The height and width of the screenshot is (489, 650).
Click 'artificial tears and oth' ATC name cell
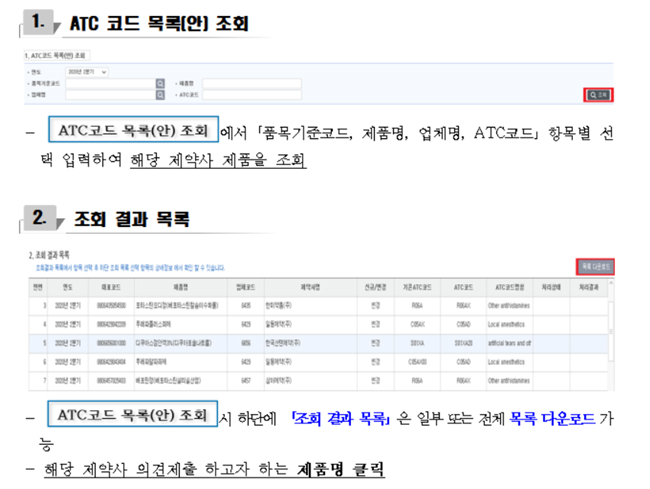pyautogui.click(x=509, y=343)
